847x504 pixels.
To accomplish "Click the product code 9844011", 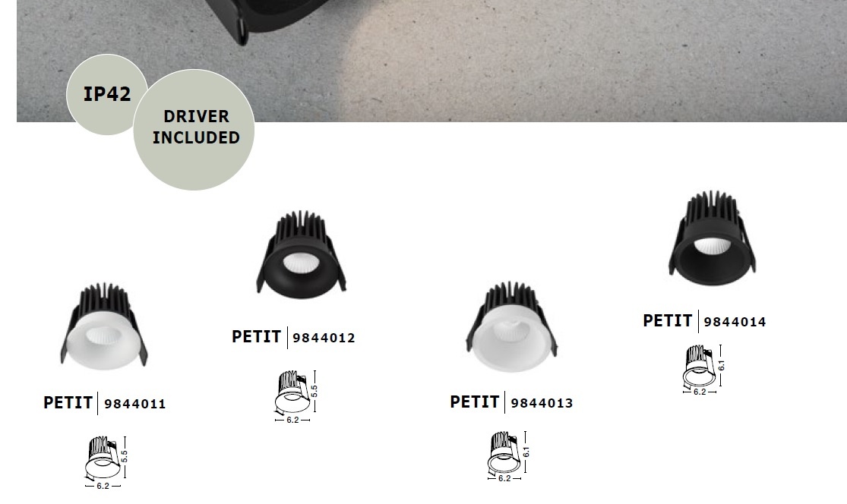I will pyautogui.click(x=135, y=404).
